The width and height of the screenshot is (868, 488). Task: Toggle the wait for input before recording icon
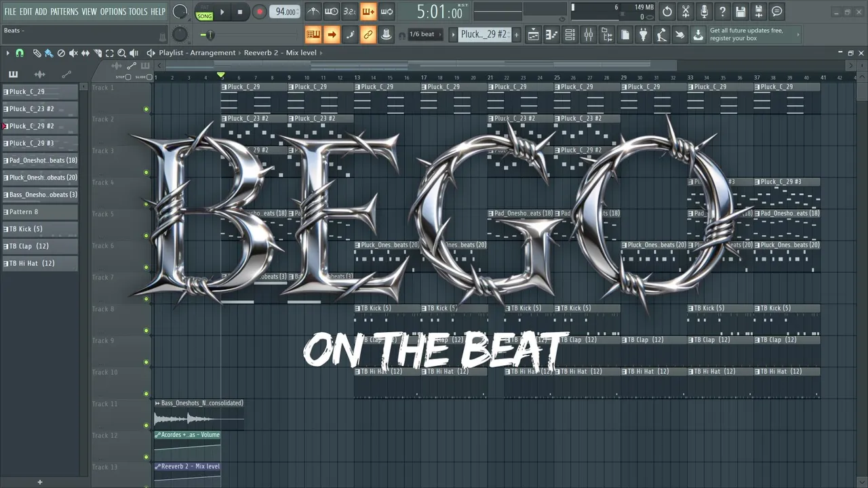point(331,12)
